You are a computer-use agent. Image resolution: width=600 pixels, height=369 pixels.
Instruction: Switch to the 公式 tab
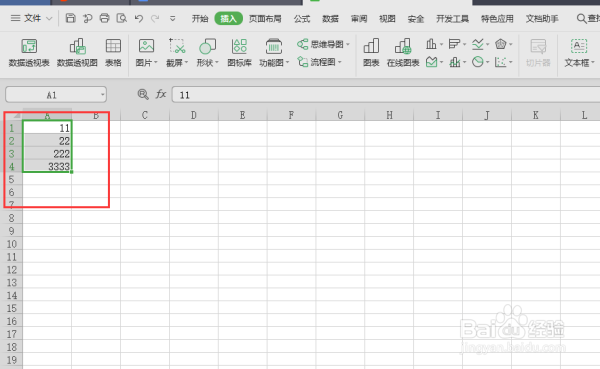(302, 18)
